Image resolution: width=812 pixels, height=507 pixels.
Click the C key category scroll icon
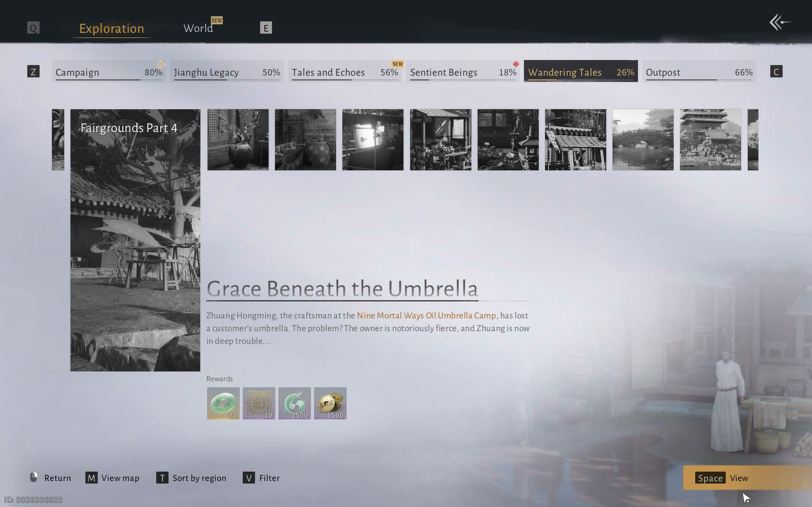pyautogui.click(x=776, y=72)
